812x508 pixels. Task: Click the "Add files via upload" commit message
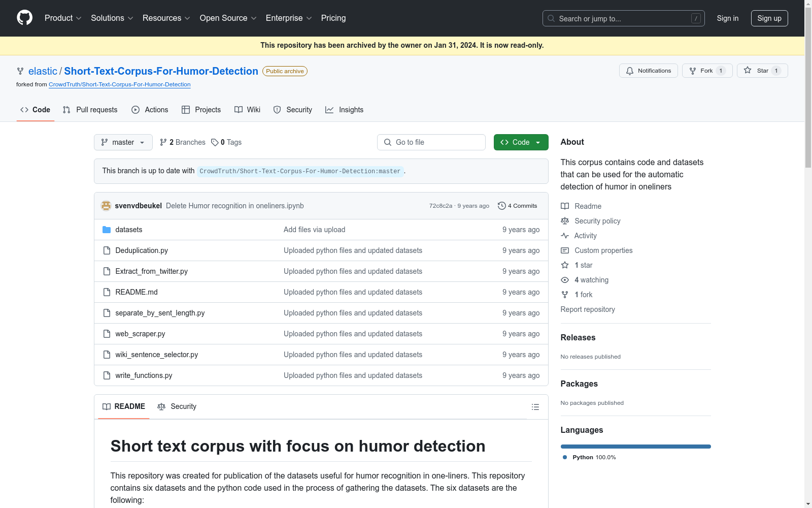pyautogui.click(x=314, y=230)
